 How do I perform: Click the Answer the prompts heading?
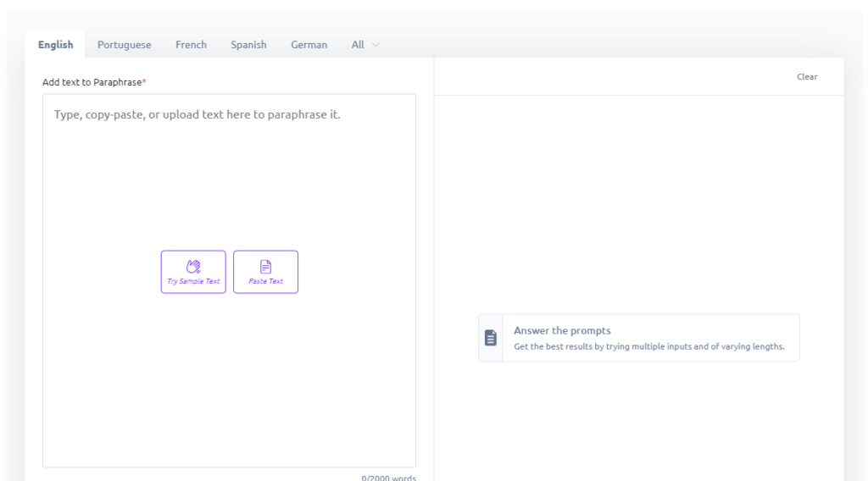[x=562, y=330]
